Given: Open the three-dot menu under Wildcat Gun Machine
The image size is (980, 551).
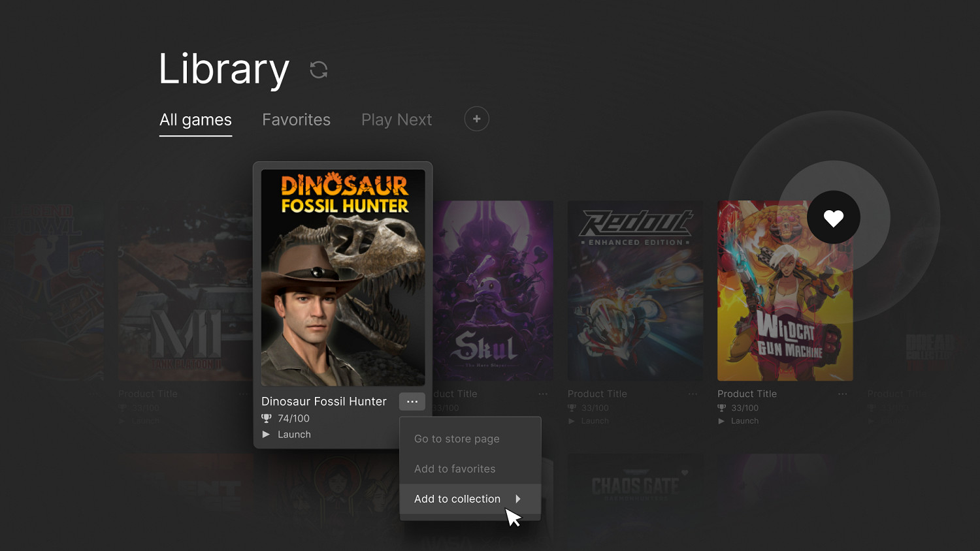Looking at the screenshot, I should click(x=842, y=394).
